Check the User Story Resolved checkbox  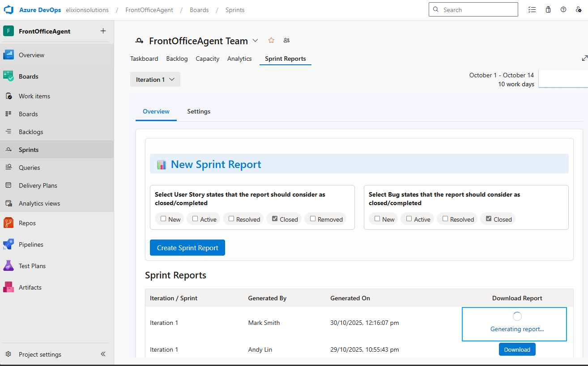(x=231, y=219)
